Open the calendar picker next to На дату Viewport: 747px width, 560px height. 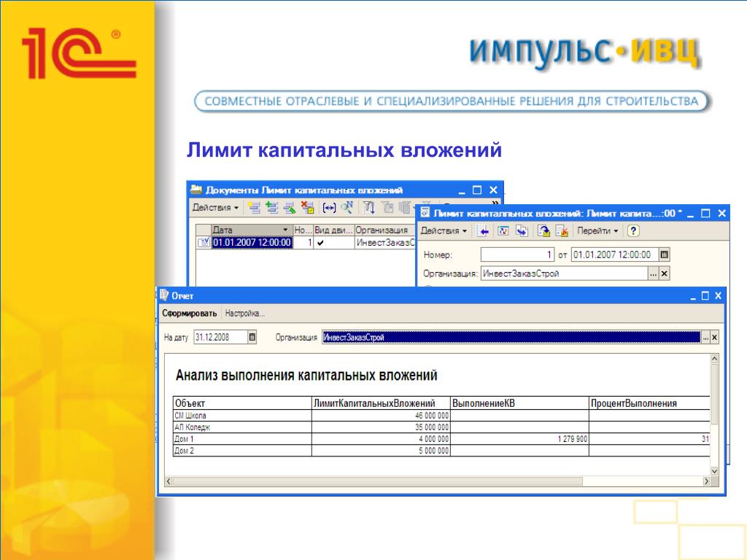(252, 338)
